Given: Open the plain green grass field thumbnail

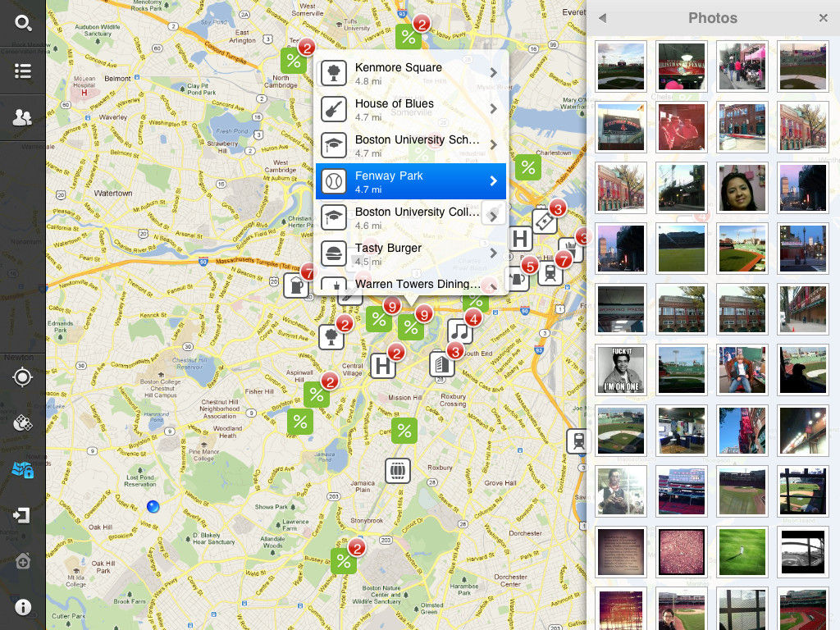Looking at the screenshot, I should pyautogui.click(x=742, y=551).
